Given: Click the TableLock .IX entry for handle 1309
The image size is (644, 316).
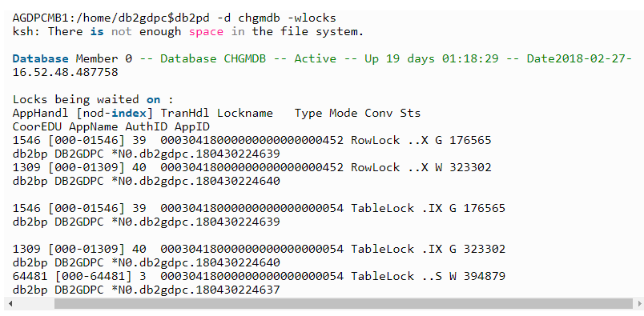Looking at the screenshot, I should tap(259, 249).
